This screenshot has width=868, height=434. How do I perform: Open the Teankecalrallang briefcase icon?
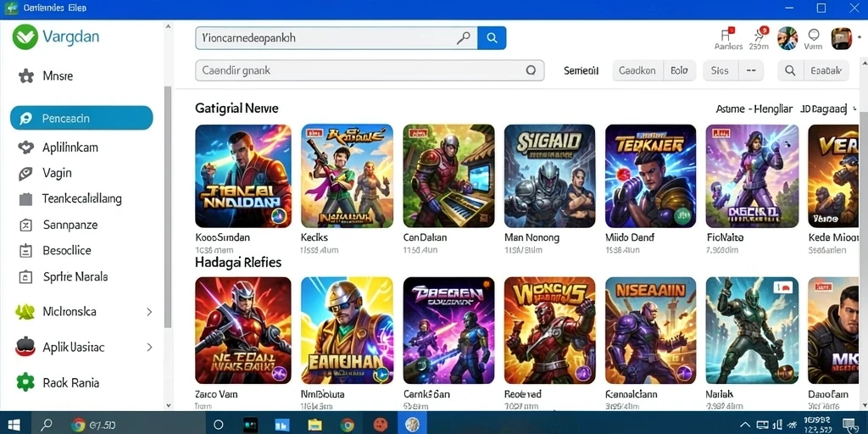[26, 198]
